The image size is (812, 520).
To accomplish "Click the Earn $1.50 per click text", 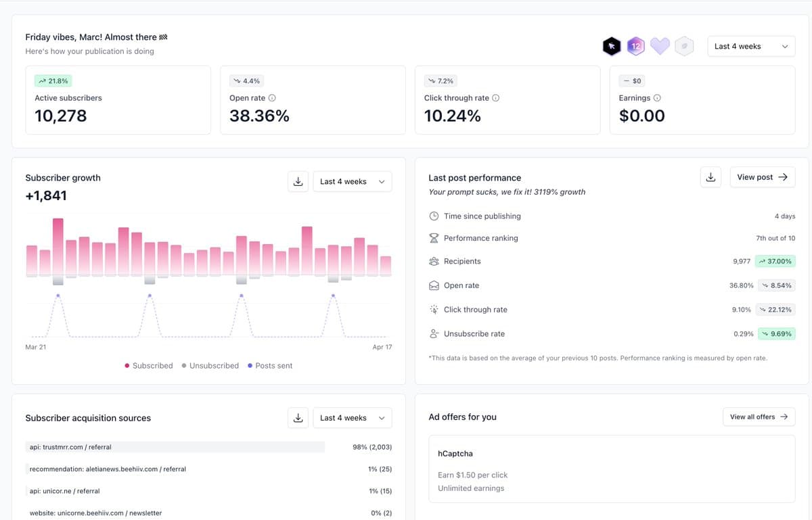I will (x=472, y=475).
